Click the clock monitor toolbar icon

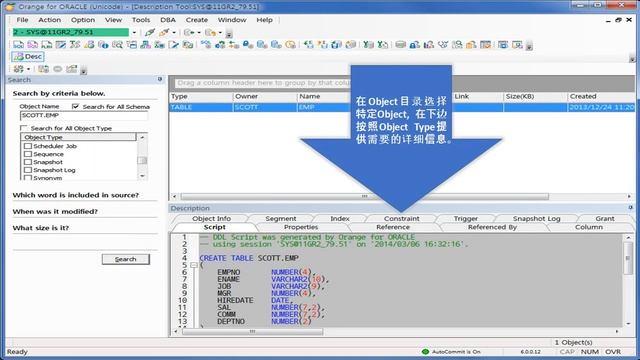coord(291,44)
